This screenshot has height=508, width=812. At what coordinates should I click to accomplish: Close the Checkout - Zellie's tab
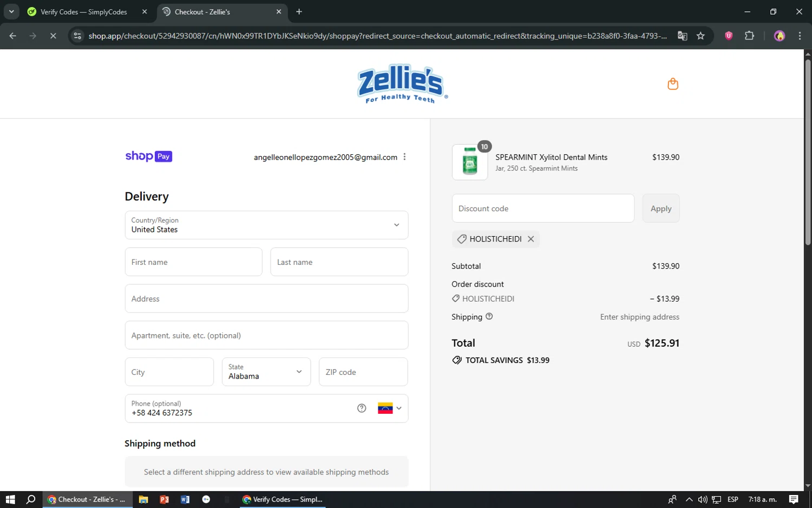[x=279, y=12]
